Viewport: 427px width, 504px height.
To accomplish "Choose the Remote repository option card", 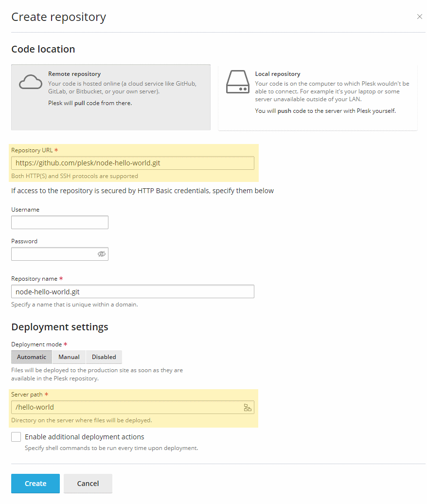I will [x=111, y=97].
